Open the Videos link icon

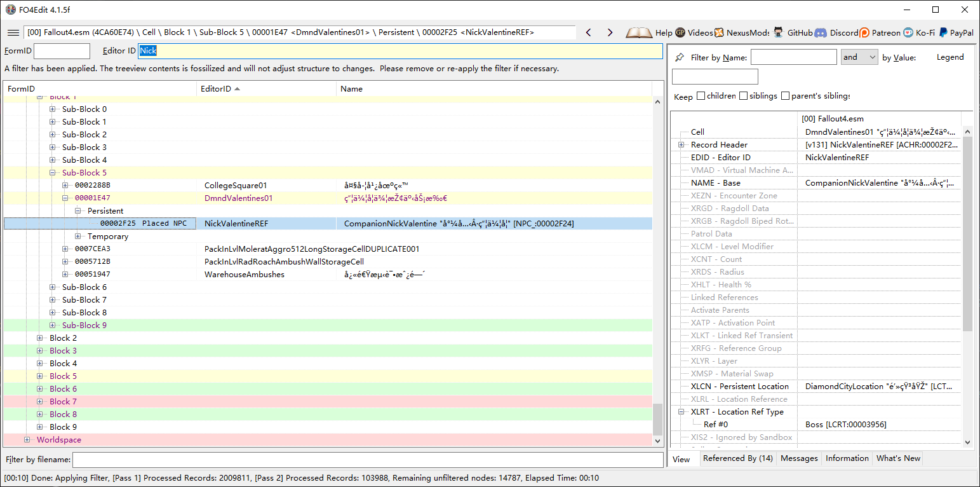click(x=680, y=32)
